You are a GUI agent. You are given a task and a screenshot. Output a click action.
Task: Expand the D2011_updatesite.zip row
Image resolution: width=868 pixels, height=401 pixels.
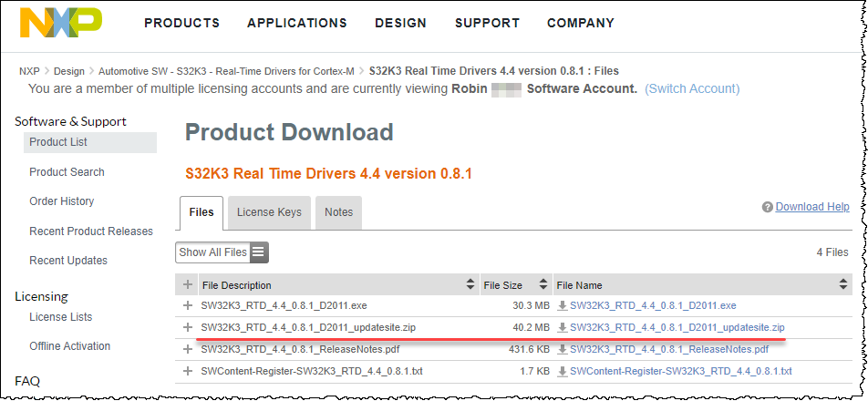click(x=188, y=327)
